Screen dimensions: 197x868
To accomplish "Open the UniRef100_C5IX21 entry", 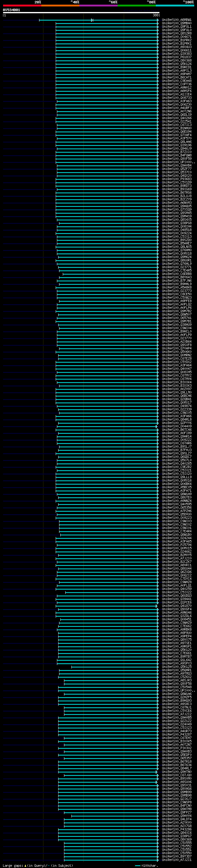I will (176, 470).
